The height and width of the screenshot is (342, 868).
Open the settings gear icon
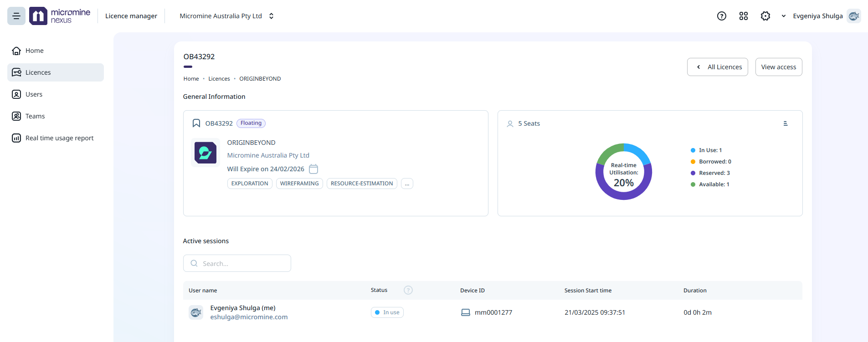(765, 16)
